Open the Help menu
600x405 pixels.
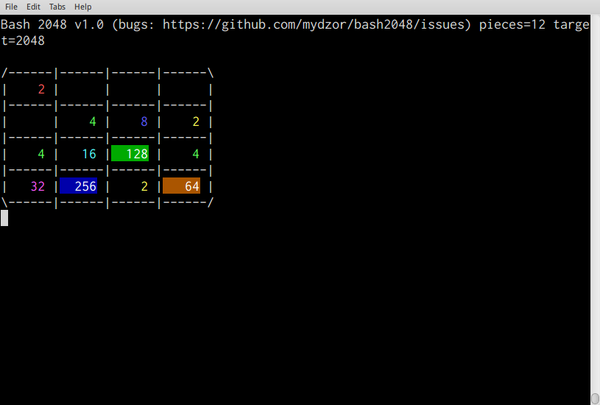coord(83,7)
